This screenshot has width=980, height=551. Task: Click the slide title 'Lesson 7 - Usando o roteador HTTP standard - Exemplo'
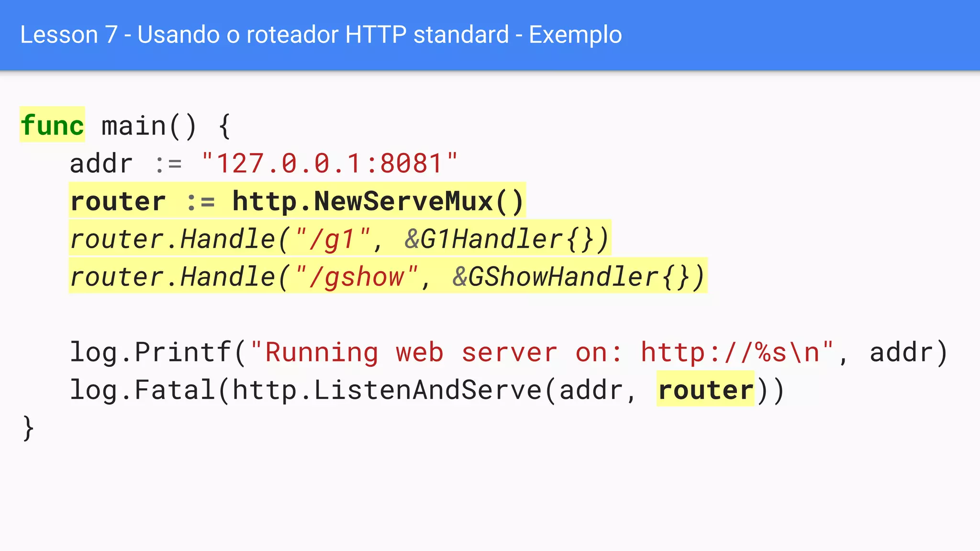click(x=321, y=35)
